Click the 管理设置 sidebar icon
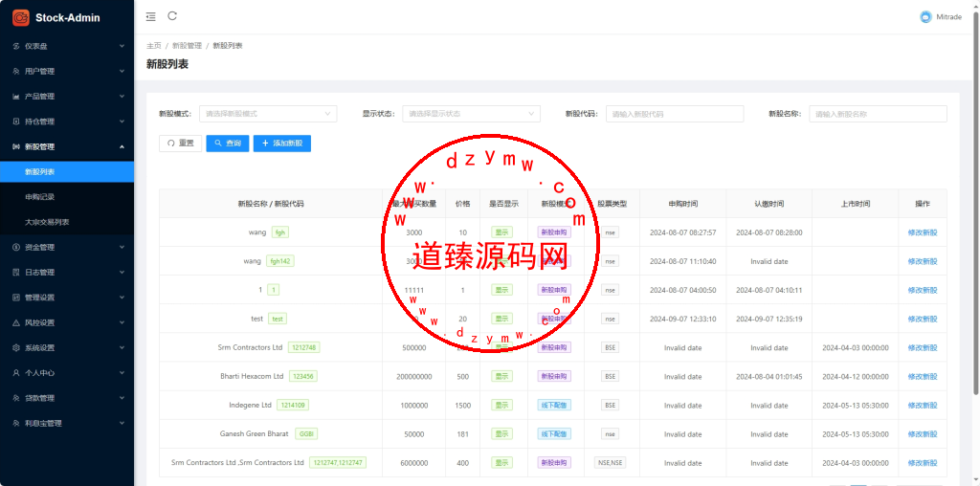Viewport: 980px width, 486px height. tap(16, 298)
